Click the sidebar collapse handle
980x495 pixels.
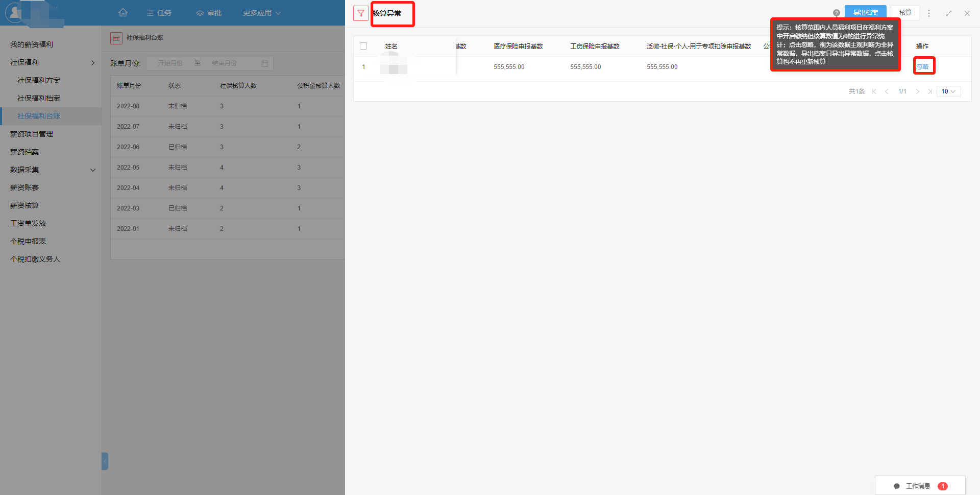tap(105, 461)
